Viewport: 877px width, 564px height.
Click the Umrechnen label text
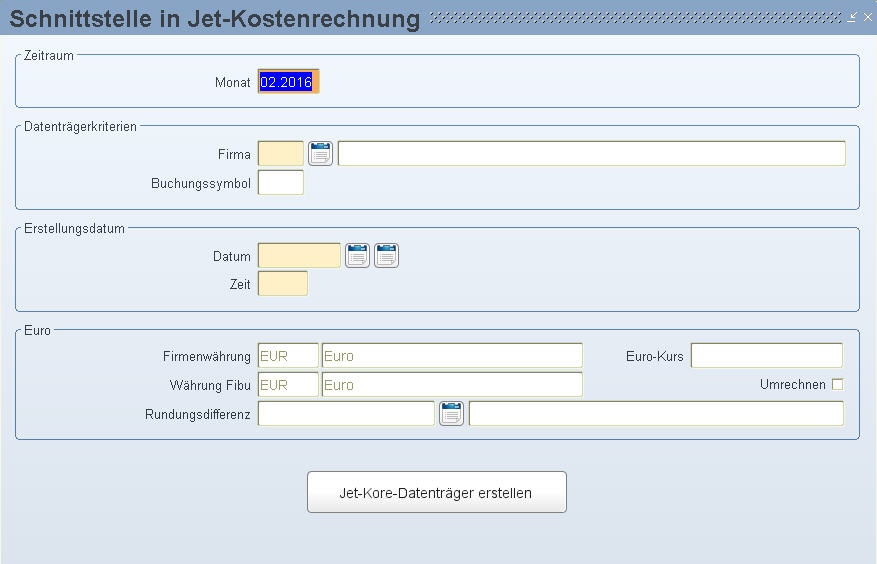tap(793, 384)
